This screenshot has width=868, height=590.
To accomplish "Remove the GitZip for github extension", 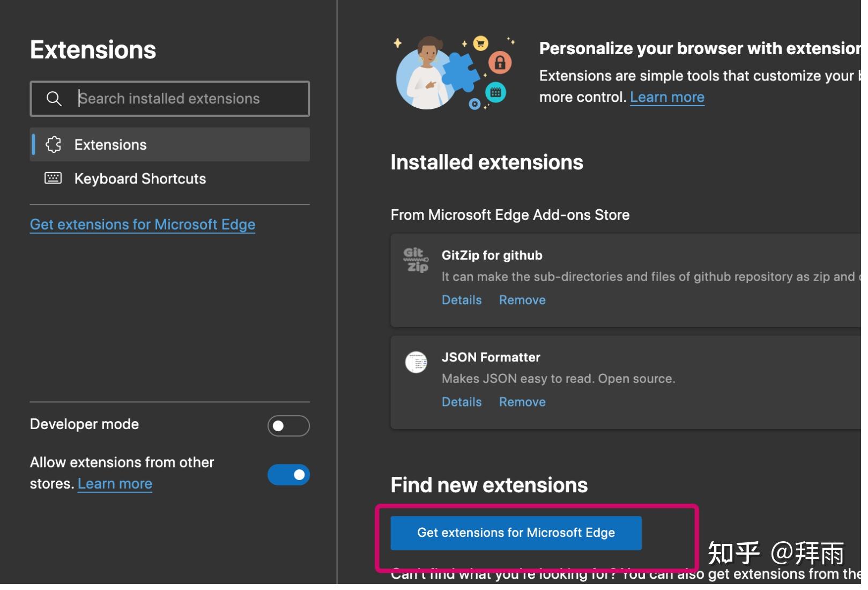I will 522,300.
